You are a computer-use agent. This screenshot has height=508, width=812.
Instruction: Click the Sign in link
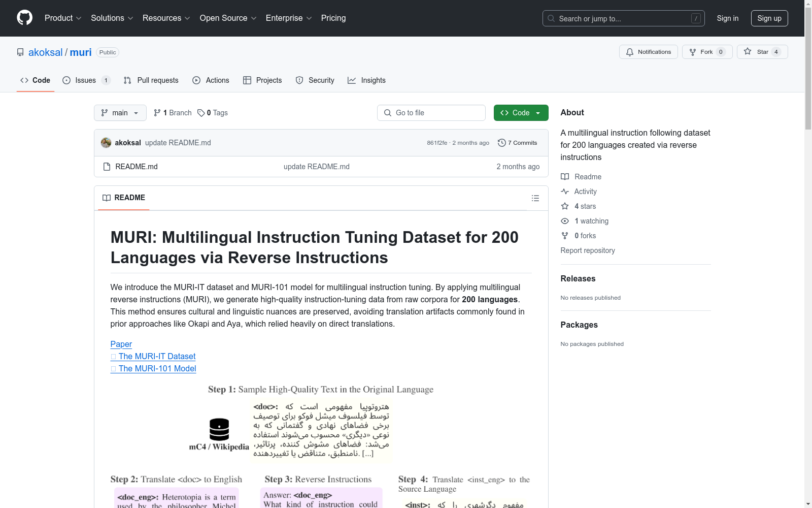pyautogui.click(x=728, y=18)
